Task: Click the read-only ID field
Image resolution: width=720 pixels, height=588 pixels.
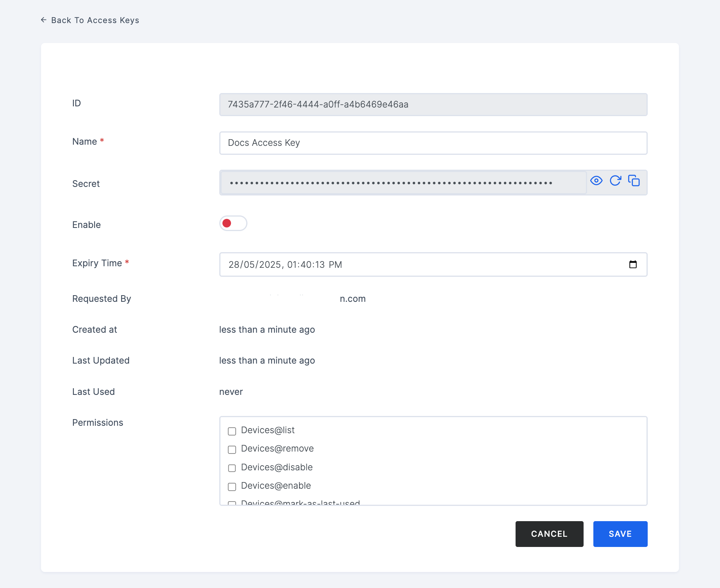Action: 433,104
